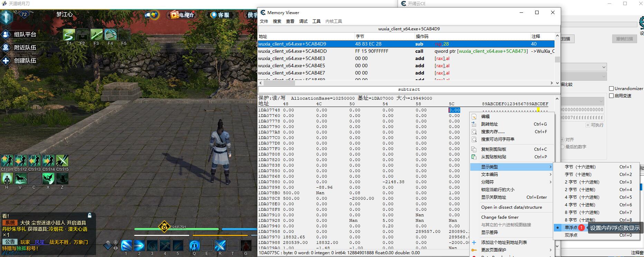Choose 双浮点 double float display type

596,235
